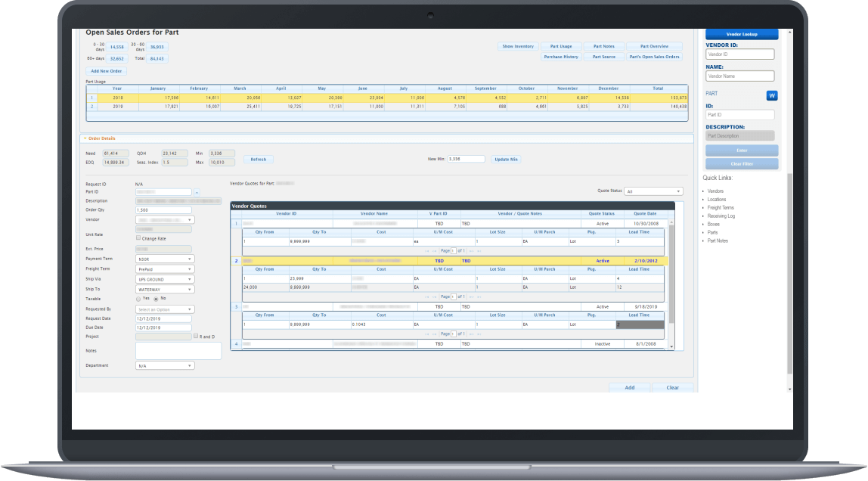The height and width of the screenshot is (481, 868).
Task: Open the lookup icon beside Part ID field
Action: (x=197, y=192)
